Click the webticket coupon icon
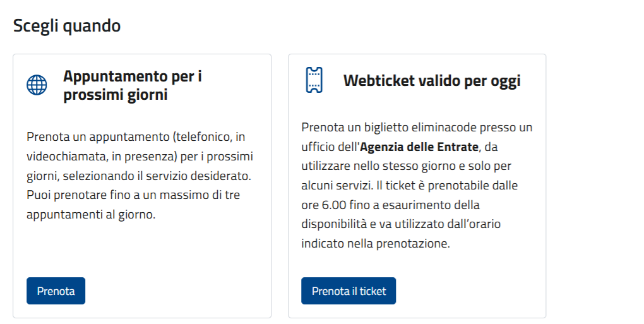The image size is (644, 324). tap(314, 80)
